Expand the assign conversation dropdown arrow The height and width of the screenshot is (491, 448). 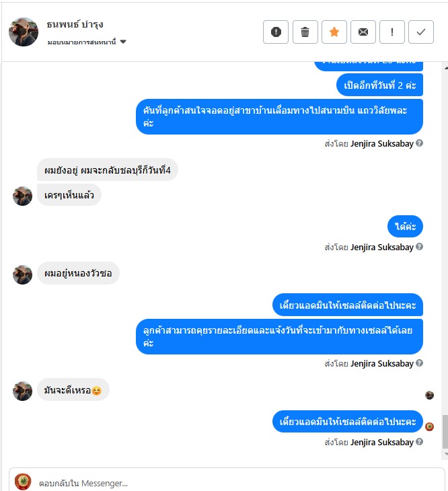[x=123, y=42]
